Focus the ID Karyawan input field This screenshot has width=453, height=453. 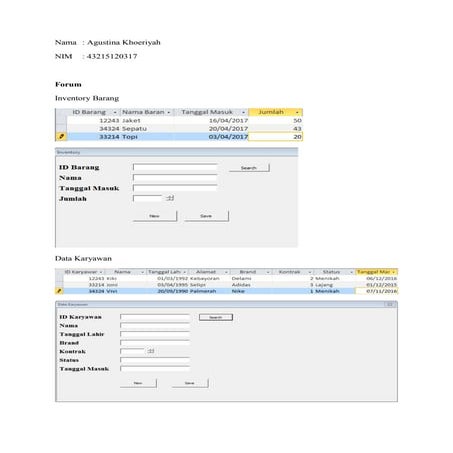pos(155,317)
